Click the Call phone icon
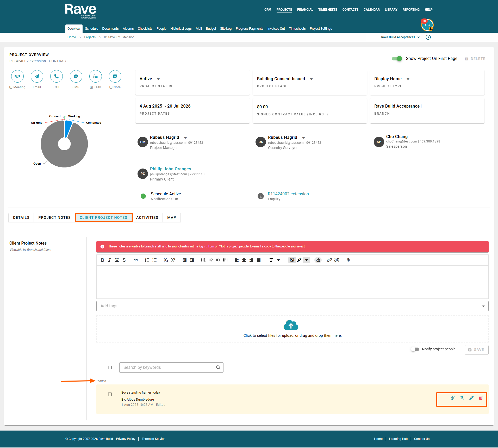Screen dimensions: 498x448 pos(57,76)
